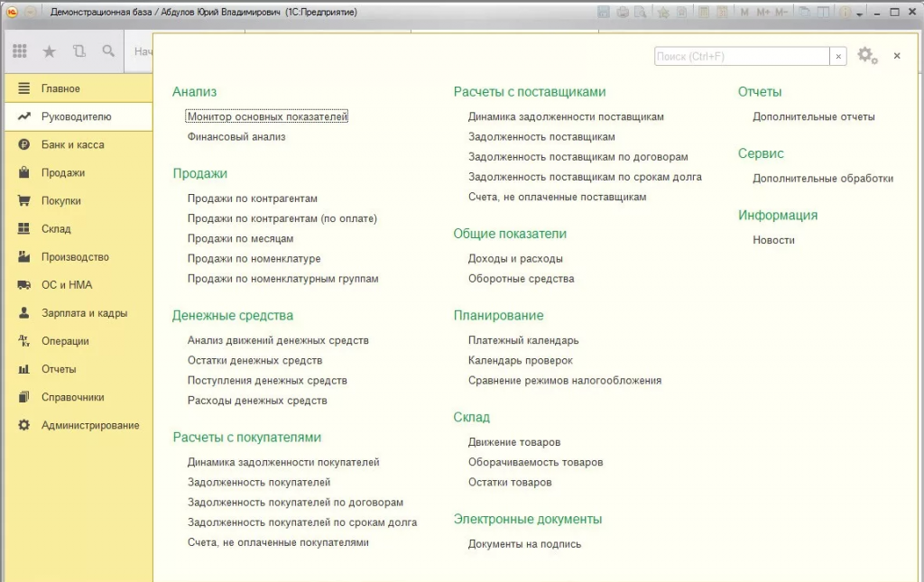Viewport: 924px width, 582px height.
Task: Open Продажи по номенклатуре
Action: click(254, 259)
